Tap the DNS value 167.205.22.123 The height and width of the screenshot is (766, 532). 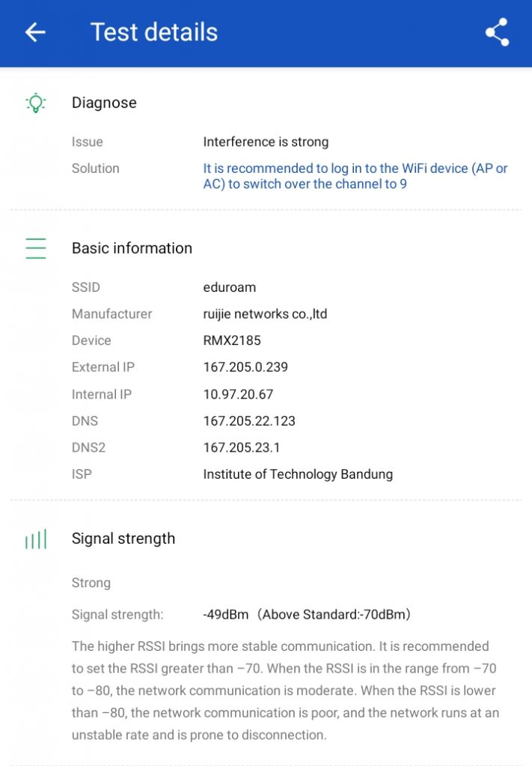(x=249, y=421)
